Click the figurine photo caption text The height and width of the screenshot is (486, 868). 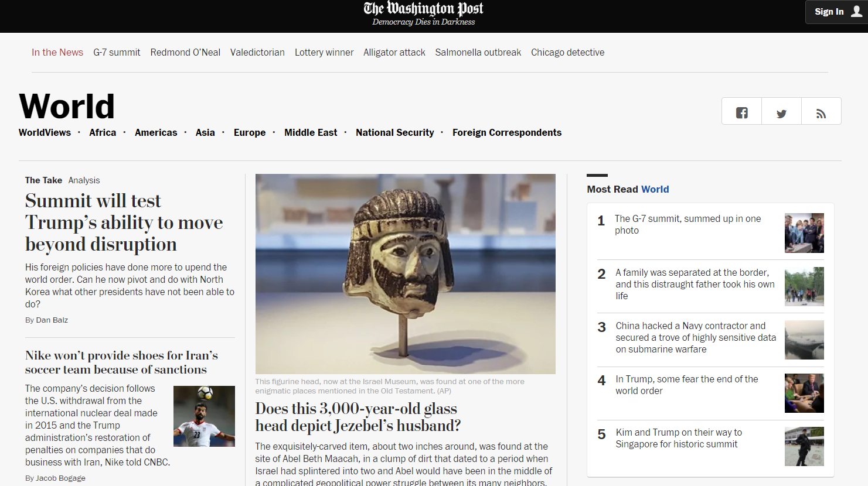point(390,386)
